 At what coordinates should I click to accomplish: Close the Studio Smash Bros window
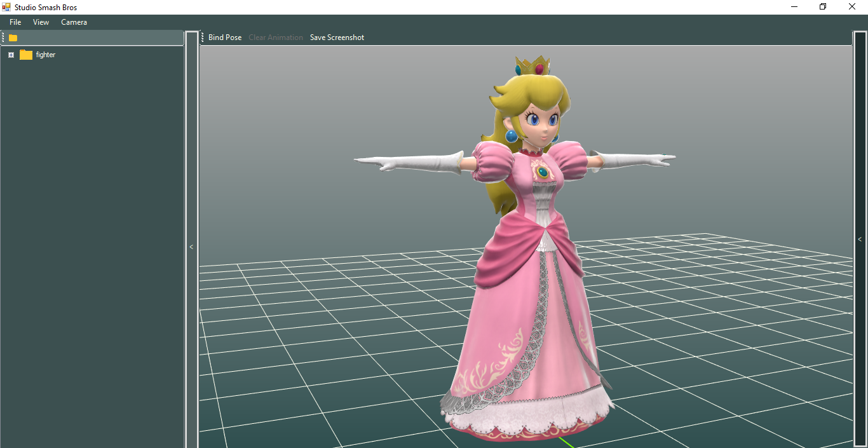click(x=853, y=7)
